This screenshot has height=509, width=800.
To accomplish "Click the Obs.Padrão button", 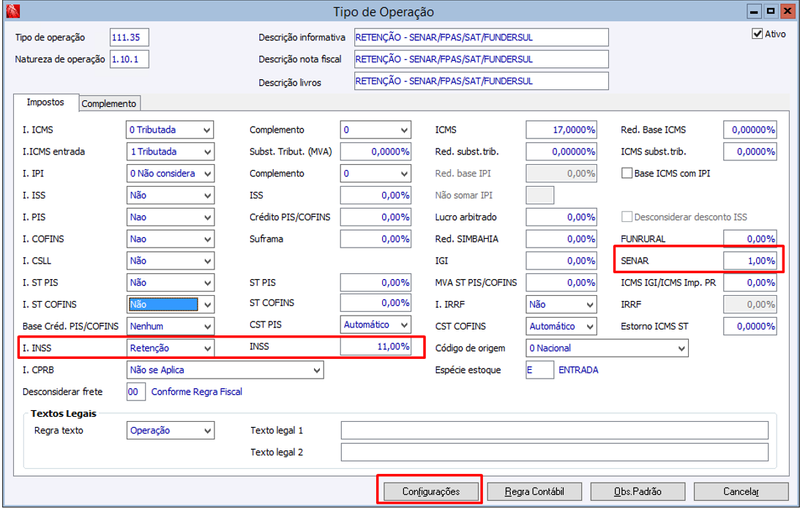I will click(x=638, y=492).
